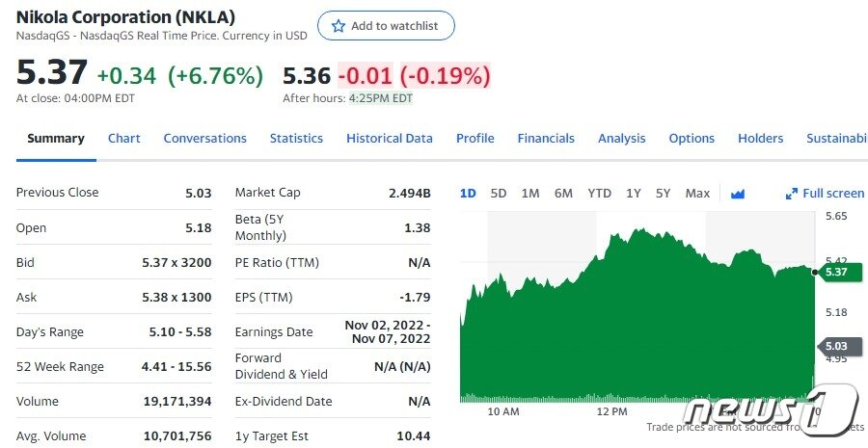Image resolution: width=868 pixels, height=448 pixels.
Task: Select the 1D chart range
Action: click(468, 194)
